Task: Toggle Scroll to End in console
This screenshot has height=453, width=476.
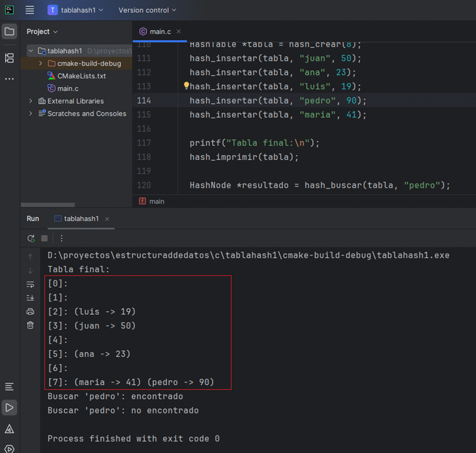Action: click(30, 298)
